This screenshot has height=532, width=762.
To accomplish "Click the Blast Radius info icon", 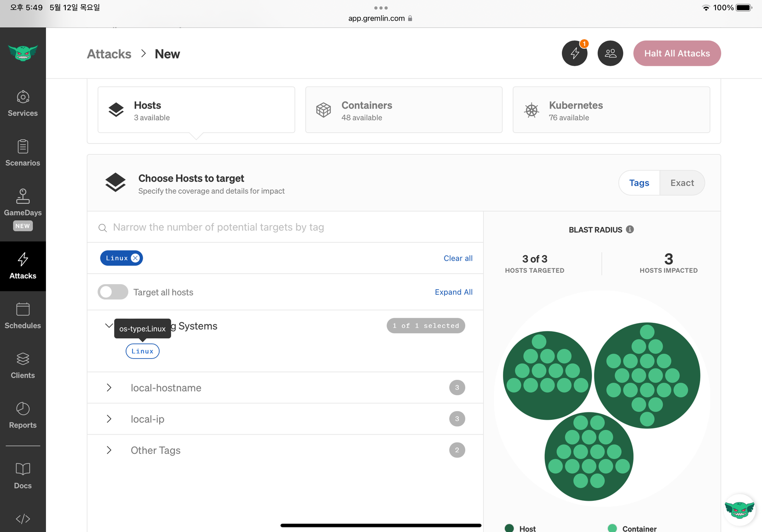I will (630, 229).
